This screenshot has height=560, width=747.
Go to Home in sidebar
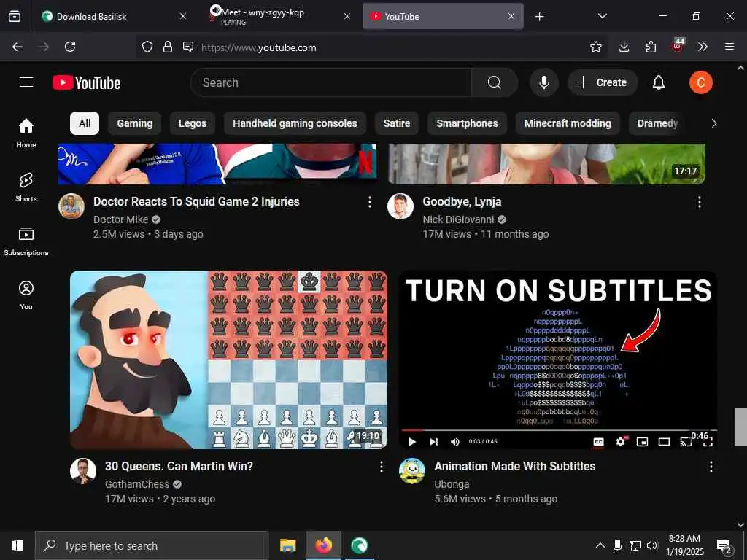(26, 133)
